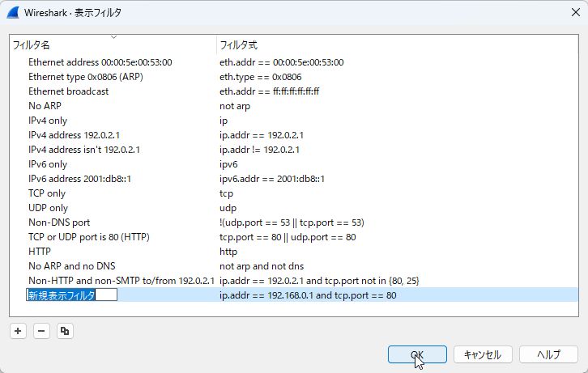Viewport: 588px width, 373px height.
Task: Click the 'http' filter expression
Action: click(x=228, y=252)
